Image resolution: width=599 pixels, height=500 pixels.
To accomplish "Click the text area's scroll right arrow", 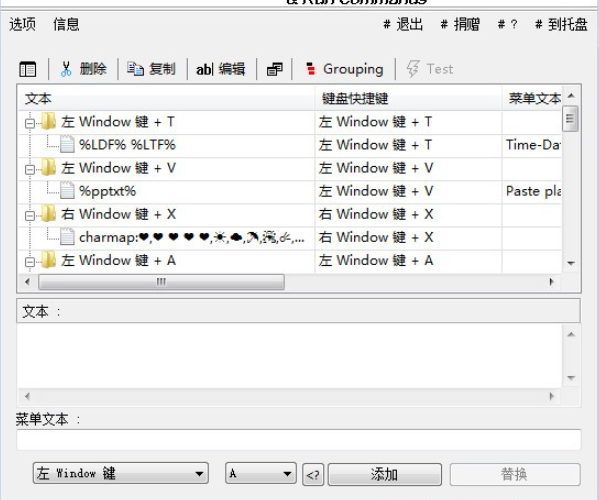I will pyautogui.click(x=551, y=396).
